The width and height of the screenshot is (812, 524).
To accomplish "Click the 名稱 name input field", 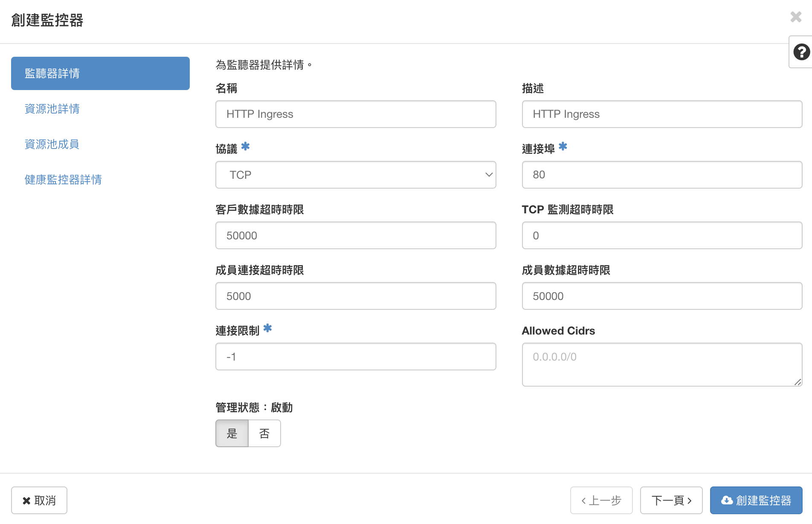I will (x=355, y=114).
